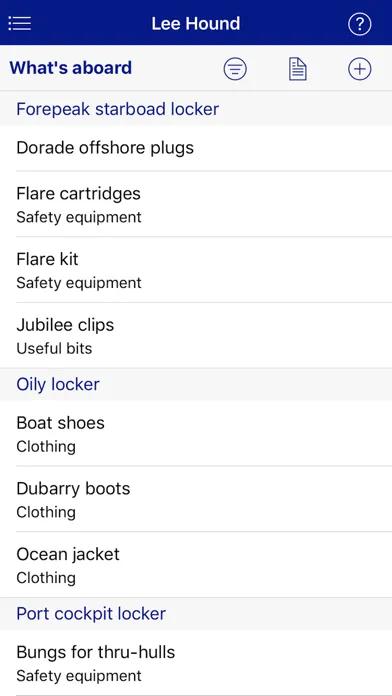Tap Useful bits category under Jubilee clips
Screen dimensions: 392x696
click(x=54, y=348)
